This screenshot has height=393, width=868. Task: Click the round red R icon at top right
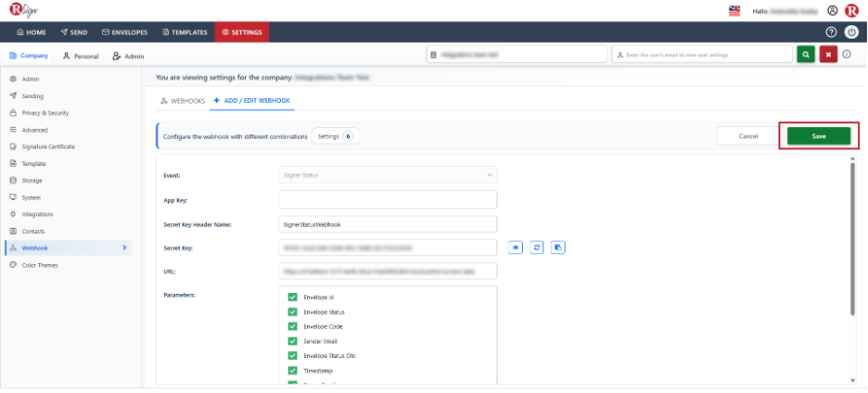pos(850,10)
